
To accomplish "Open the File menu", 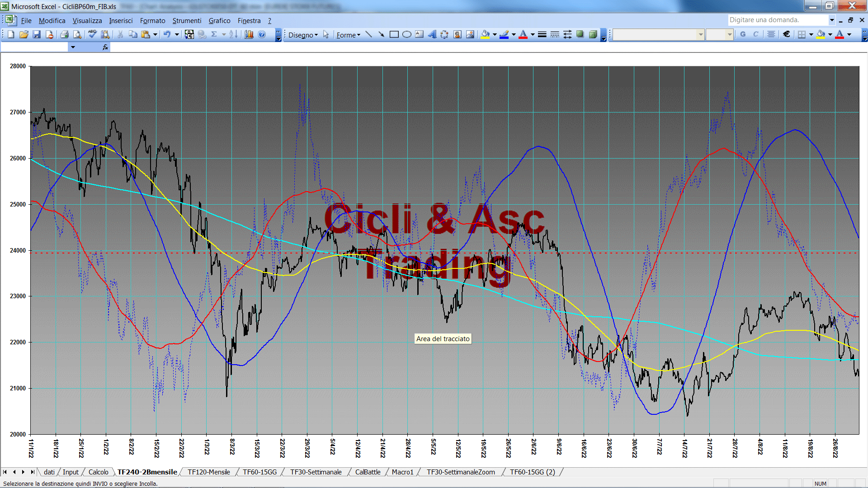I will [x=26, y=21].
